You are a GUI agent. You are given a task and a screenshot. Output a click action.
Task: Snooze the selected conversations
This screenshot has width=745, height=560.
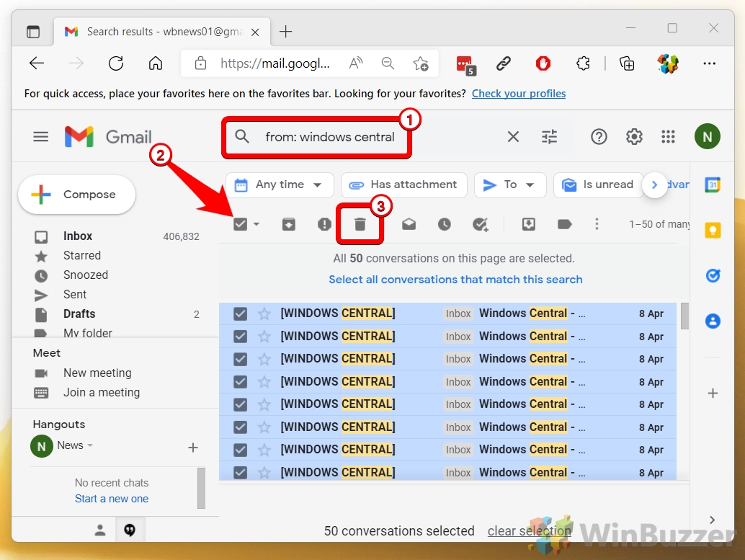tap(445, 224)
